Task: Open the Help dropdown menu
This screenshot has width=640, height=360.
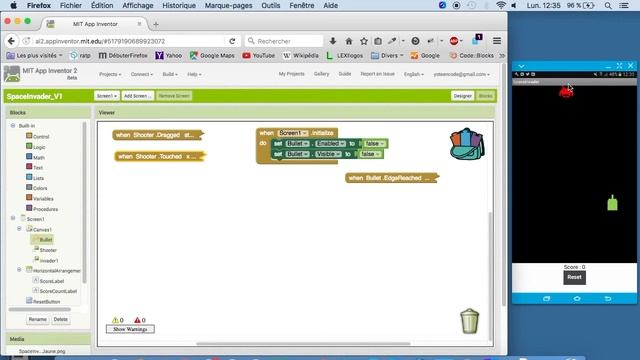Action: pos(194,74)
